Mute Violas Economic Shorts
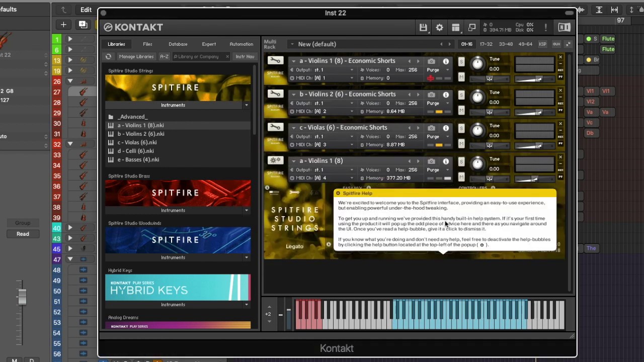This screenshot has width=644, height=362. click(461, 143)
